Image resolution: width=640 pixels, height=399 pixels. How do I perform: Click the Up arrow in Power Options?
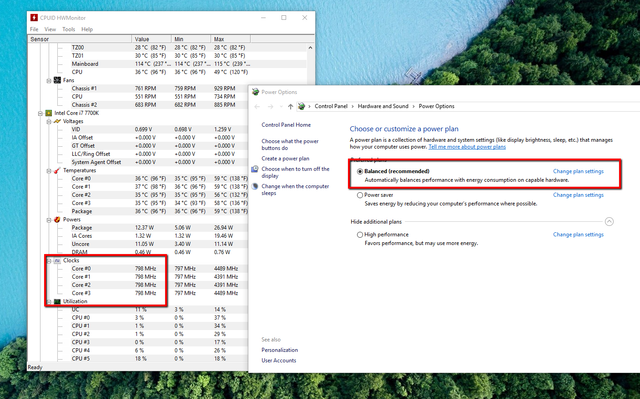[x=290, y=106]
